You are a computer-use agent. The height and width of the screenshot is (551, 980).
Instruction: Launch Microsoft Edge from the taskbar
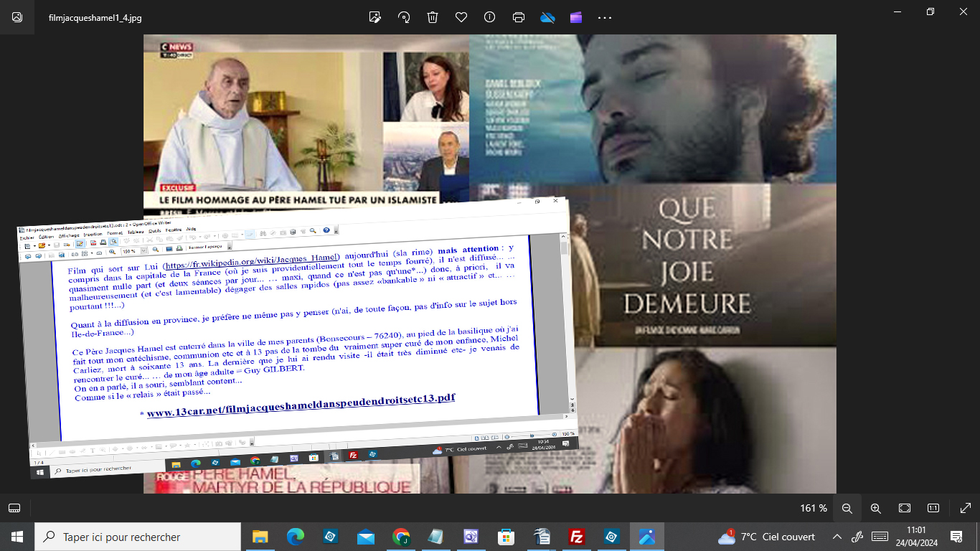pyautogui.click(x=296, y=537)
